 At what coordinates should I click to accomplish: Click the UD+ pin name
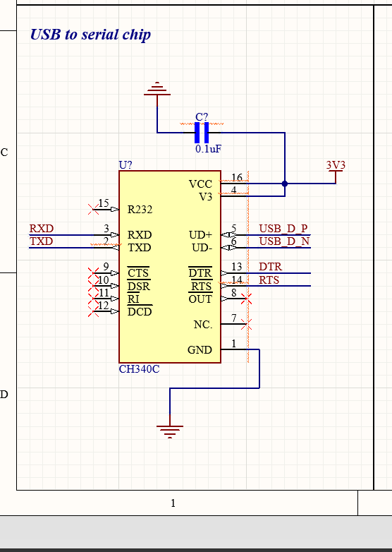pyautogui.click(x=200, y=235)
